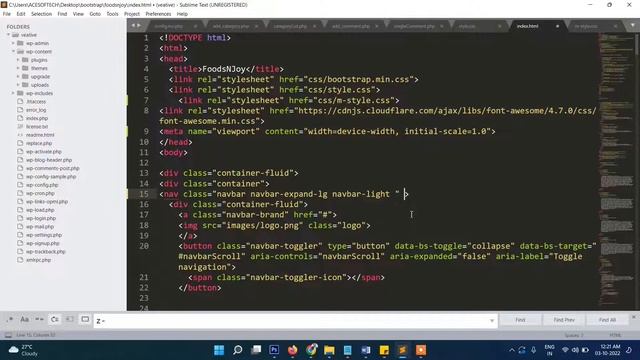Open the Selection menu
Screen dimensions: 640x360
[x=41, y=14]
